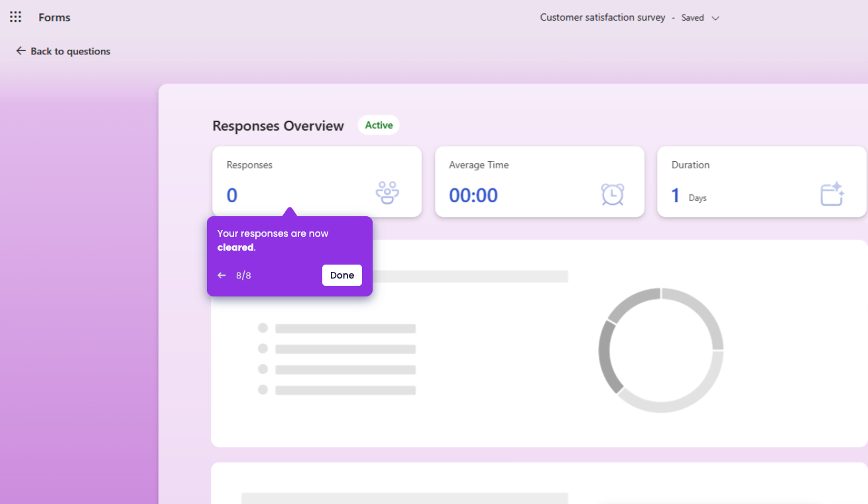Click Done in the purple tooltip

[342, 275]
